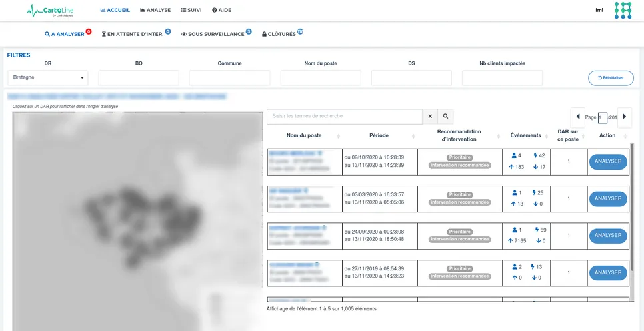Click the Action column header
Viewport: 644px width, 331px height.
[607, 135]
